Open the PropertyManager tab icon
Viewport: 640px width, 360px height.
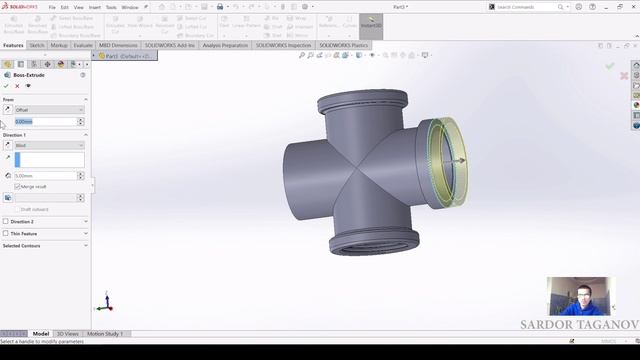point(21,64)
